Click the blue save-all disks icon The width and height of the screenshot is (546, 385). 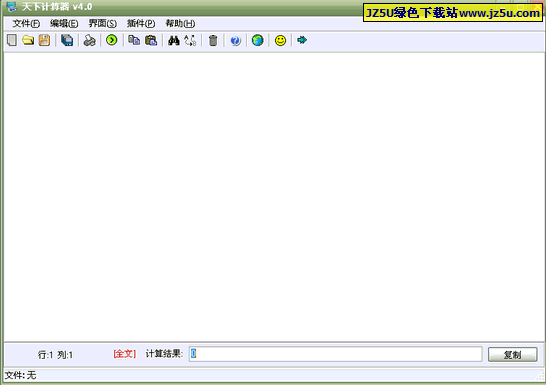[x=67, y=40]
